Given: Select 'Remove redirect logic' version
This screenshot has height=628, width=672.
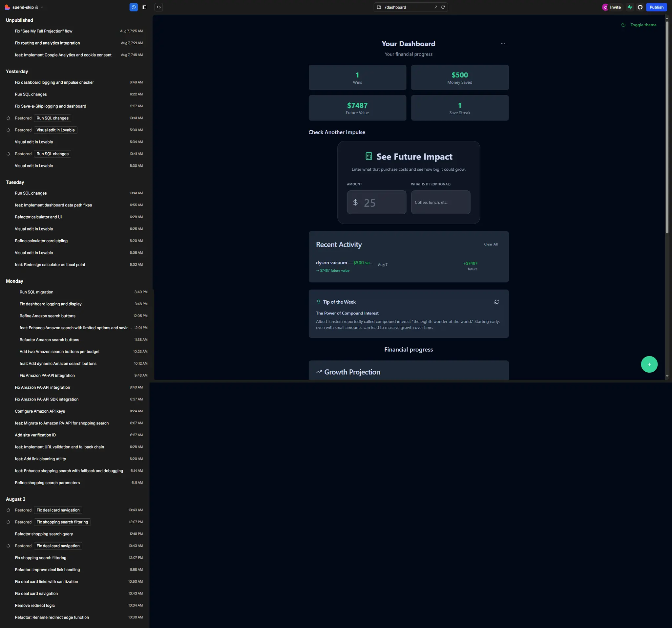Looking at the screenshot, I should [75, 605].
